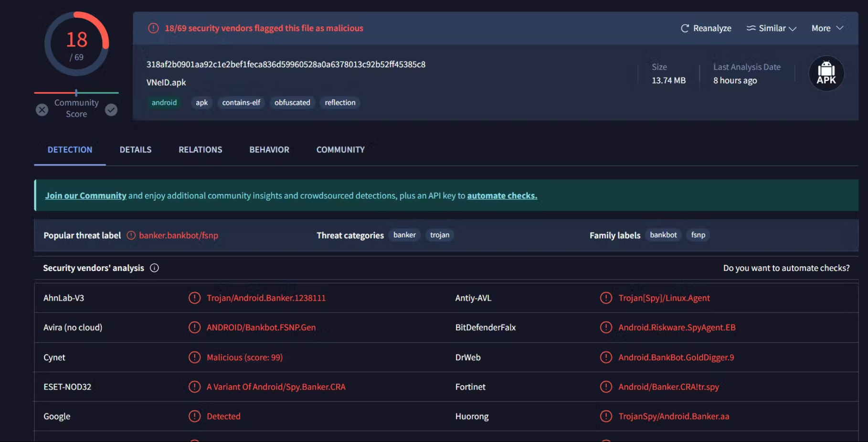Click Trojan/Android.Banker.1238111 detection result

coord(266,298)
